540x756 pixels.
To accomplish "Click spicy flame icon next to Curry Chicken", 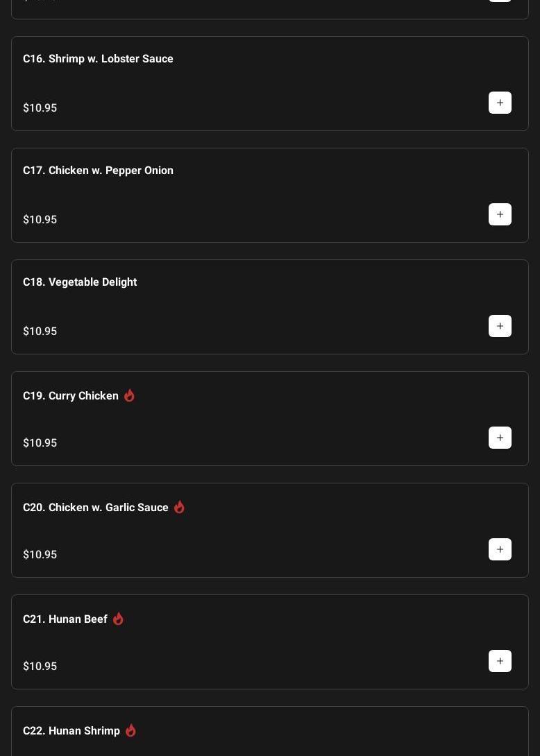I will (129, 395).
